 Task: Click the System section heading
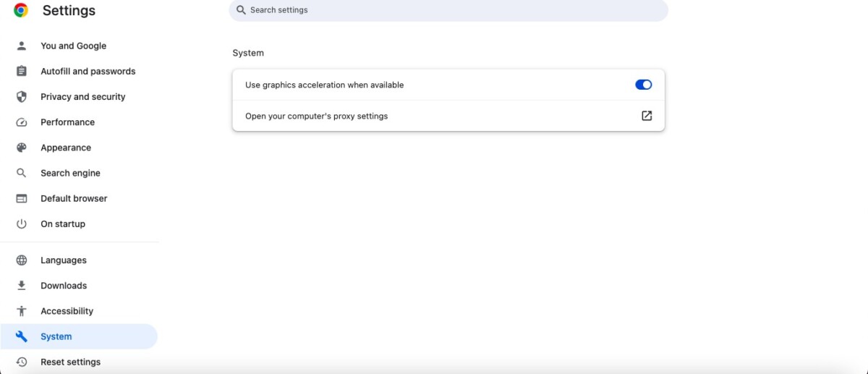pyautogui.click(x=248, y=53)
